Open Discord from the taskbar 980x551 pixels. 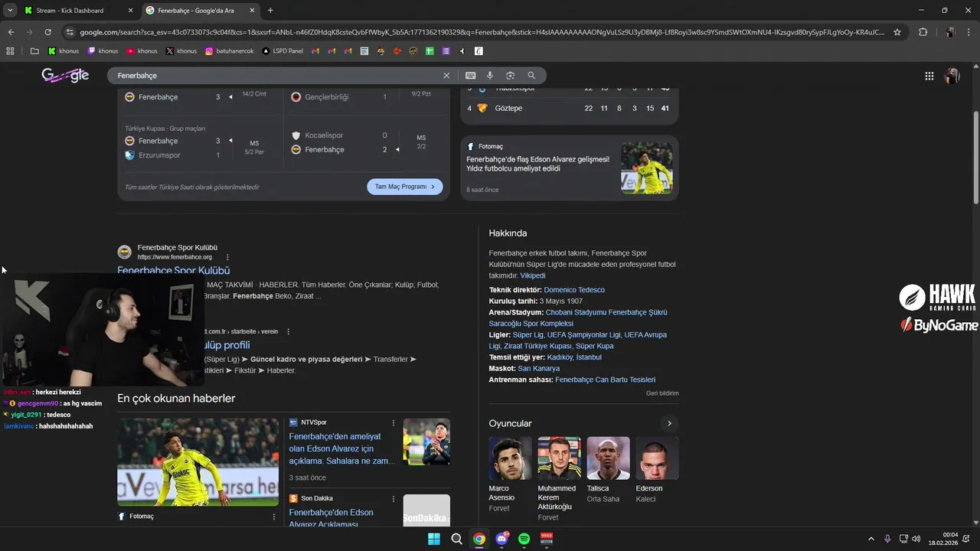501,539
